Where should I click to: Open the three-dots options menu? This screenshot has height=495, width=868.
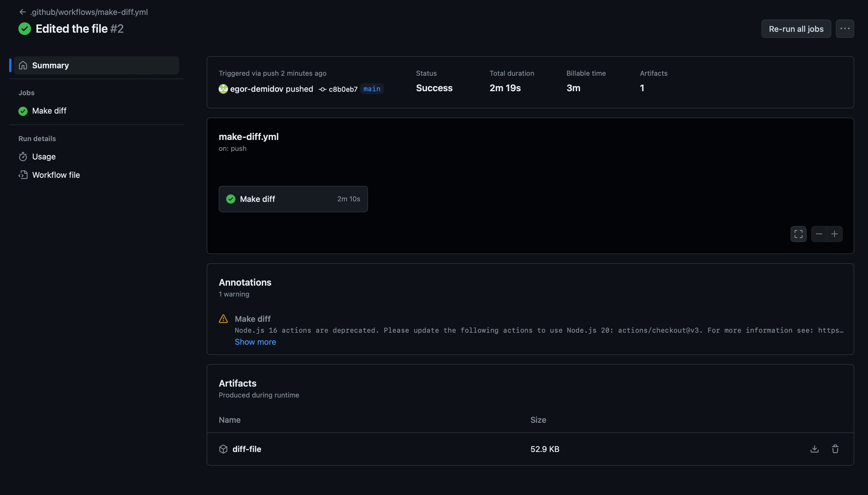pos(844,29)
